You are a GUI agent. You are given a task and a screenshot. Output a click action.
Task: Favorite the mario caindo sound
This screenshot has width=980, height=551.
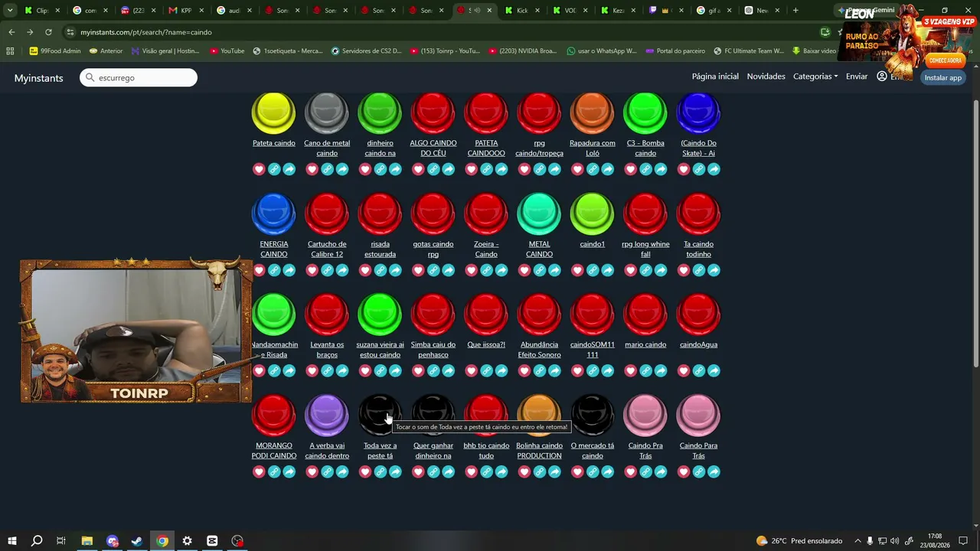[x=631, y=371]
